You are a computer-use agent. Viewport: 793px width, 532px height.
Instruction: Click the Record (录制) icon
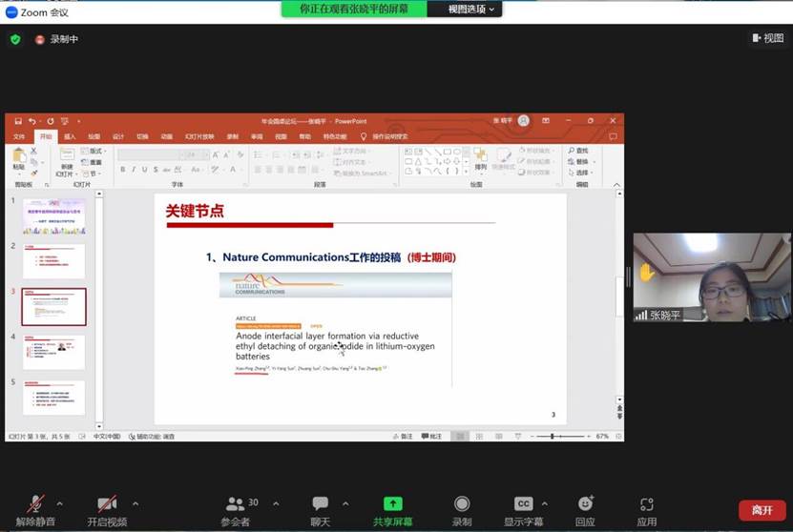[462, 504]
